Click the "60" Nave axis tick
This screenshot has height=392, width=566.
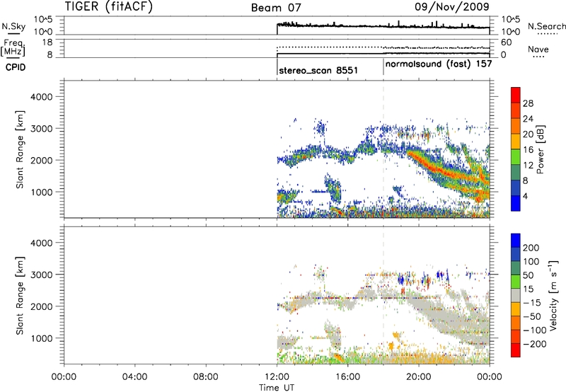(507, 42)
